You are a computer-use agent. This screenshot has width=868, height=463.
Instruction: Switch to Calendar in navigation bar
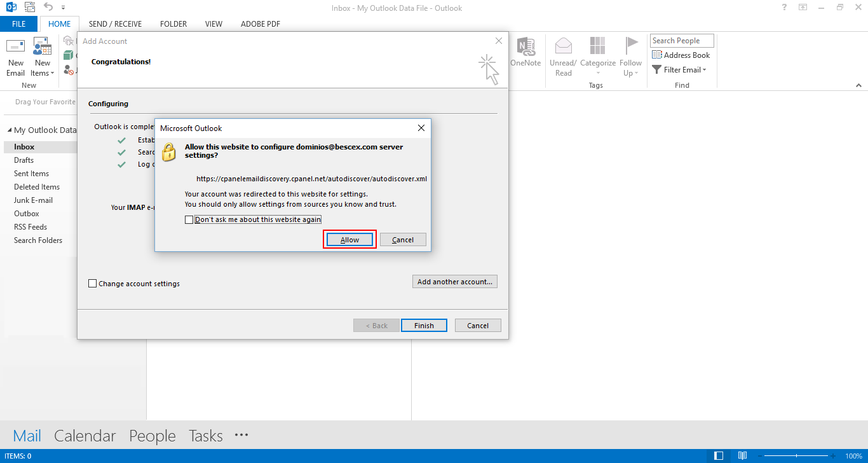[85, 436]
